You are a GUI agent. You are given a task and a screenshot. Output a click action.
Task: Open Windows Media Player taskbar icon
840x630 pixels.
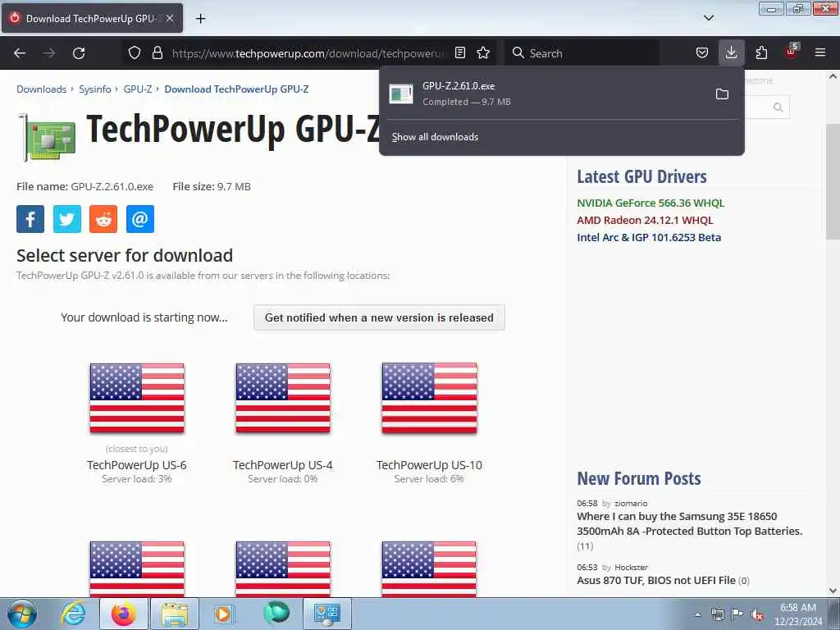pyautogui.click(x=225, y=614)
